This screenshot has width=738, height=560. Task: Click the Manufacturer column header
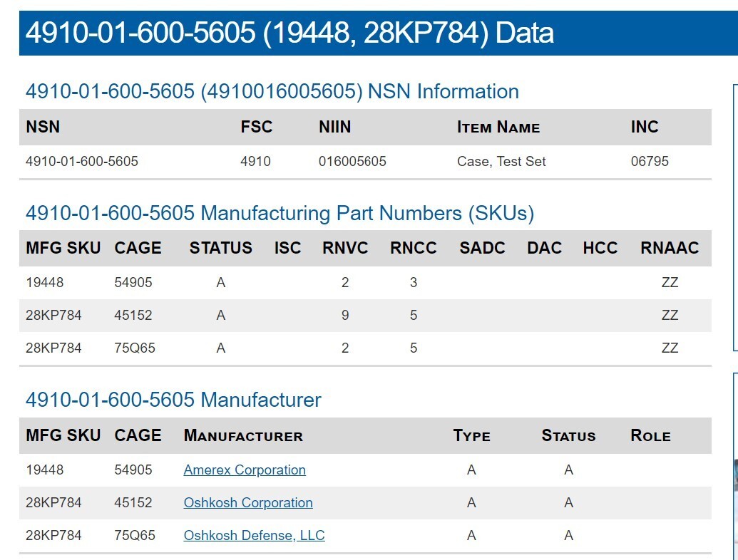point(243,435)
